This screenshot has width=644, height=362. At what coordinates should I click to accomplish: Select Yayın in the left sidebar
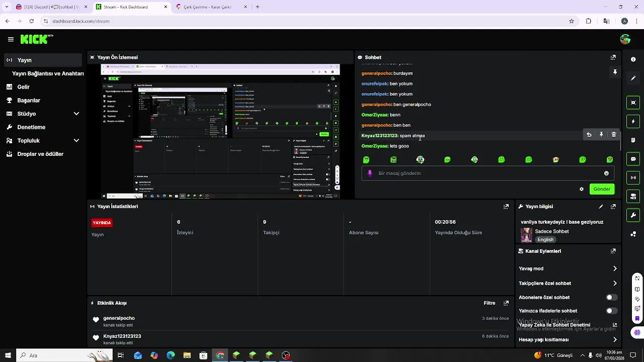43,60
